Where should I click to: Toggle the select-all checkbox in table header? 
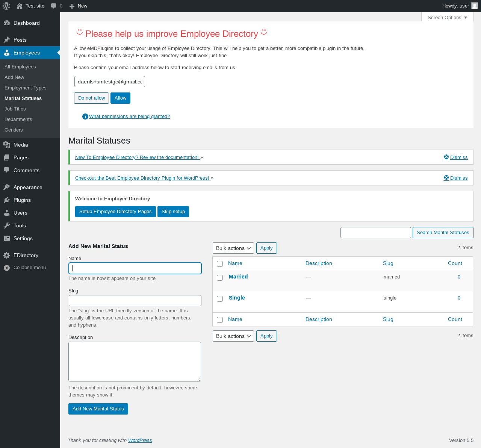click(x=220, y=264)
